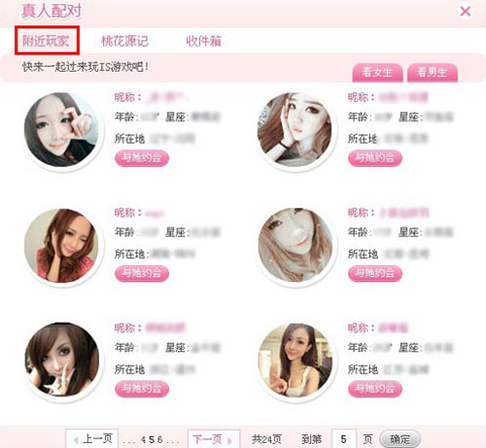Click 与她约会 for the bottom-left player
486x448 pixels.
coord(142,389)
